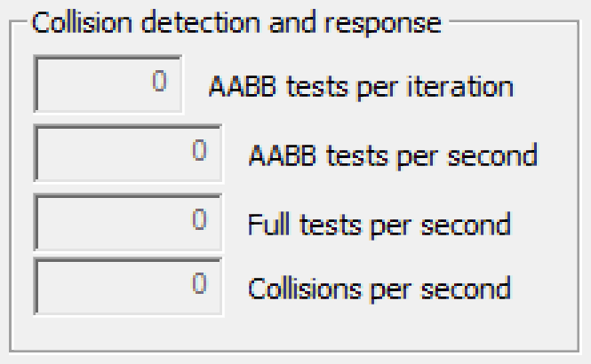Image resolution: width=591 pixels, height=364 pixels.
Task: Click the 0 value for AABB tests per iteration
Action: (x=159, y=83)
